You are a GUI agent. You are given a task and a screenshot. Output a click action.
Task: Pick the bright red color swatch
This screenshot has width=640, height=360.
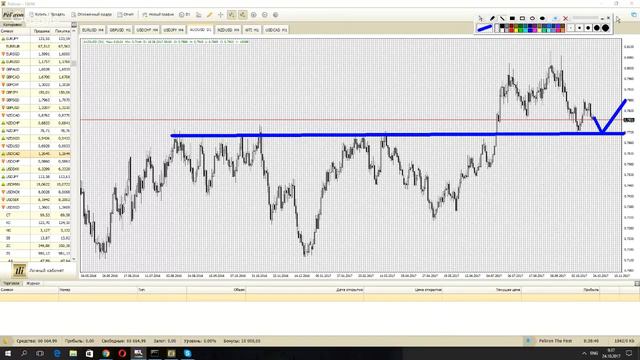(511, 30)
